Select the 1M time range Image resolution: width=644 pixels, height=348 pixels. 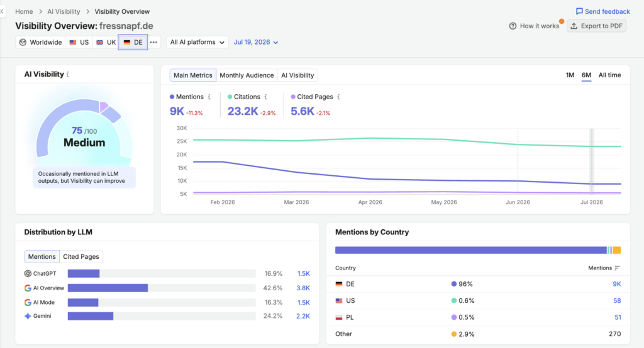pyautogui.click(x=570, y=75)
